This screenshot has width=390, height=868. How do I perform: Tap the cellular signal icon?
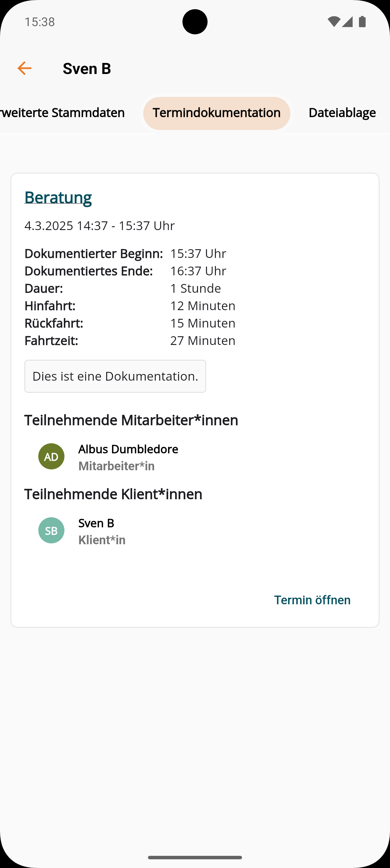pos(347,22)
